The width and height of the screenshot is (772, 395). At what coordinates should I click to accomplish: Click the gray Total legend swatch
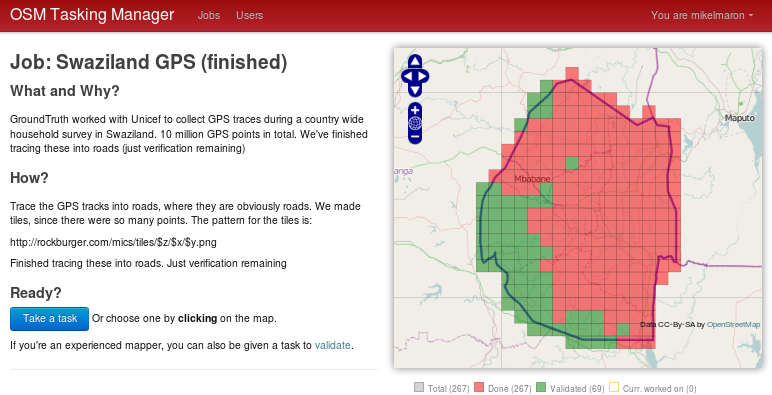click(x=419, y=388)
